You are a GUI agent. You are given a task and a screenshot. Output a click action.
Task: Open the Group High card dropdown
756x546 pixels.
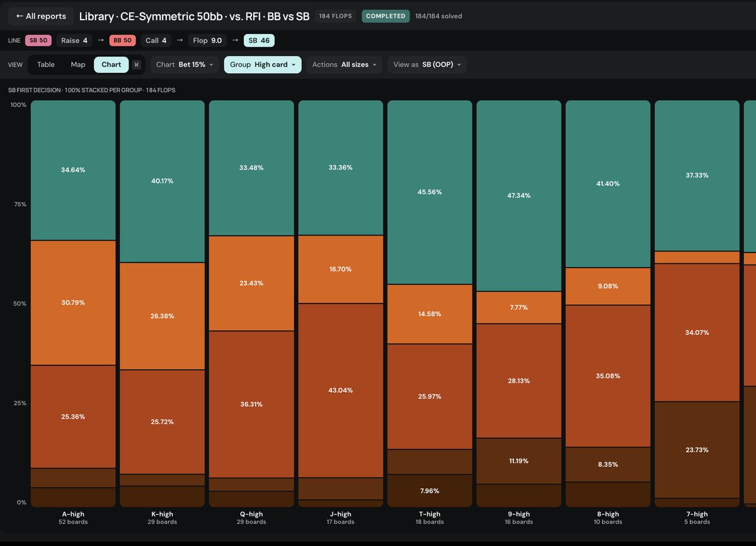263,65
